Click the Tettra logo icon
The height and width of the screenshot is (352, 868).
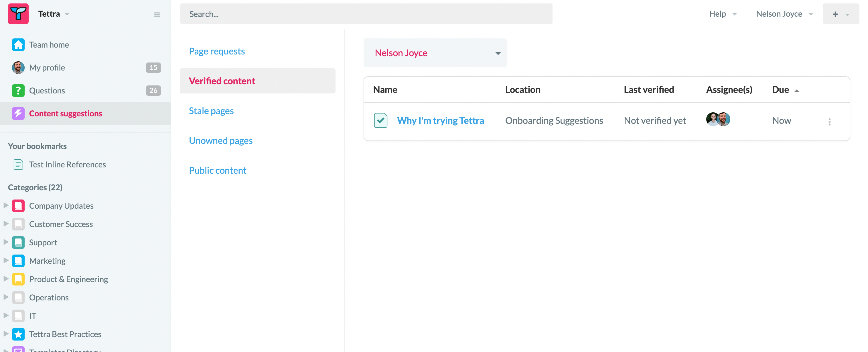(x=18, y=14)
